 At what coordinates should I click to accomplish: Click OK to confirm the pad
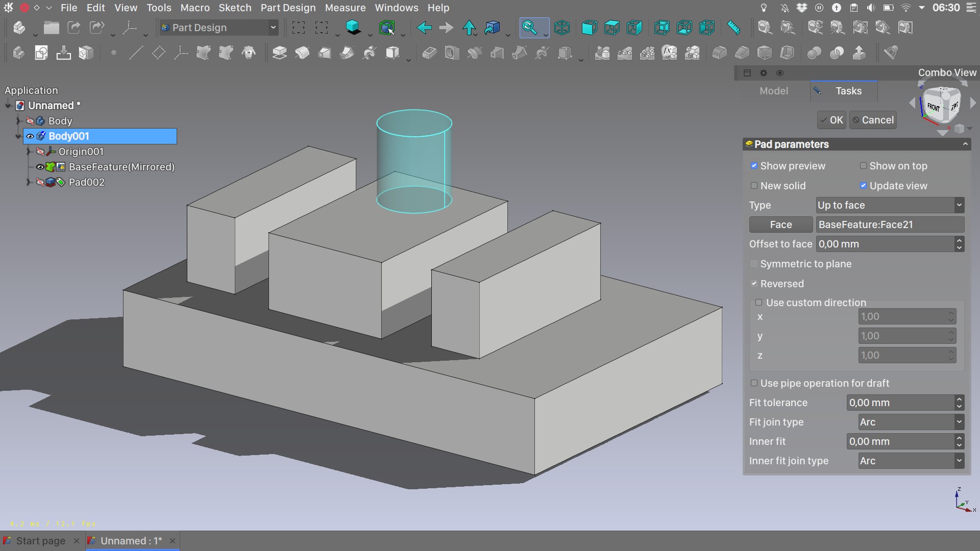tap(831, 120)
